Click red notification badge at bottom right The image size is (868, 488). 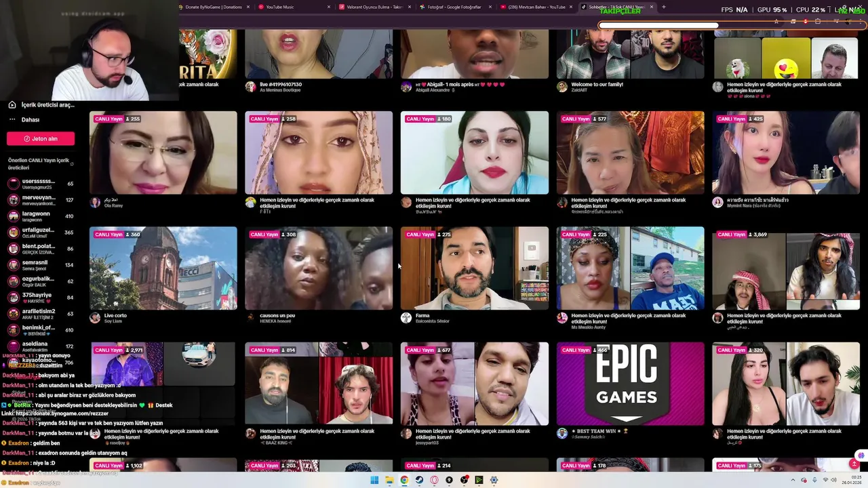[854, 464]
